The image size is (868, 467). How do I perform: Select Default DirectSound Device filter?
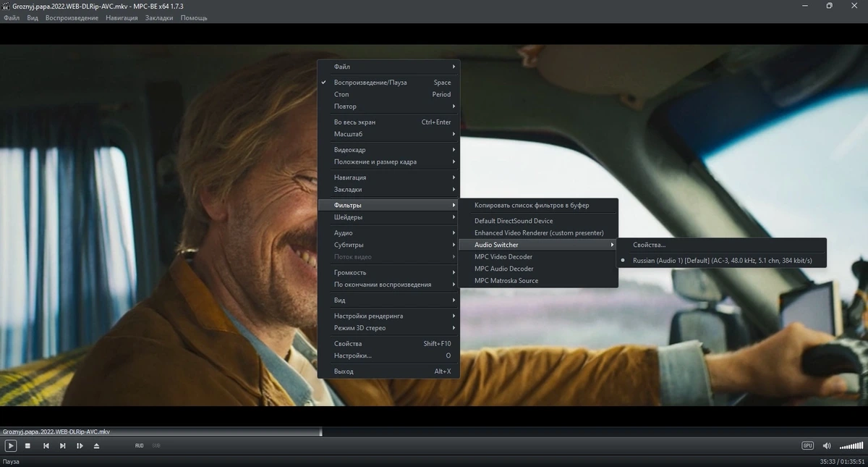click(538, 221)
